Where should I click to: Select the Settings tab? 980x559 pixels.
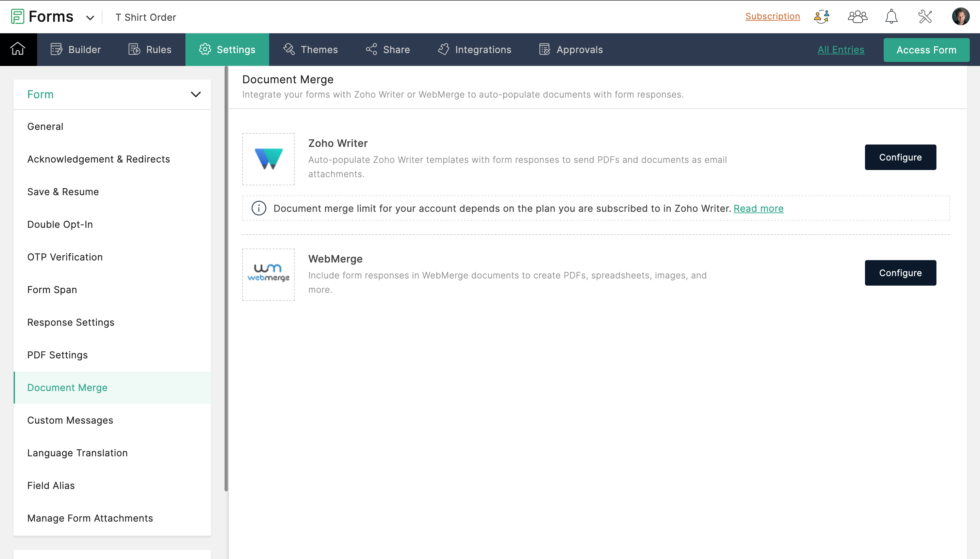[x=227, y=49]
